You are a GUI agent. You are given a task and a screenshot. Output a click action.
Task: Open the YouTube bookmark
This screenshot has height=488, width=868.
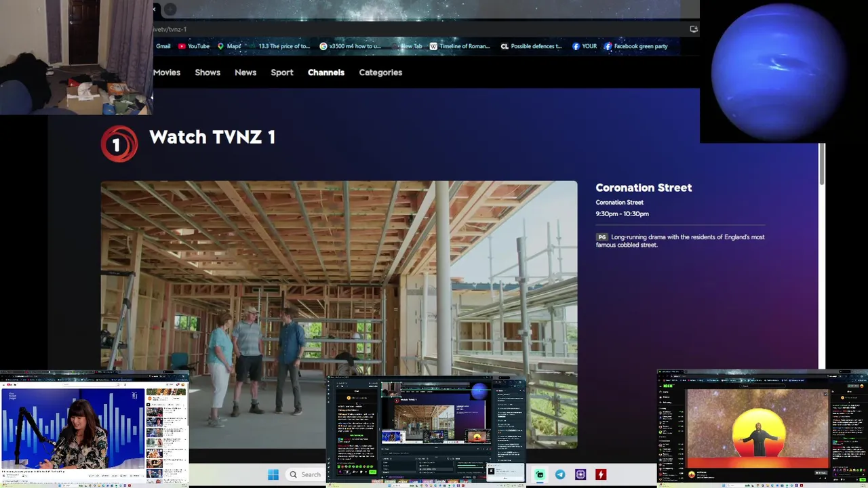194,46
